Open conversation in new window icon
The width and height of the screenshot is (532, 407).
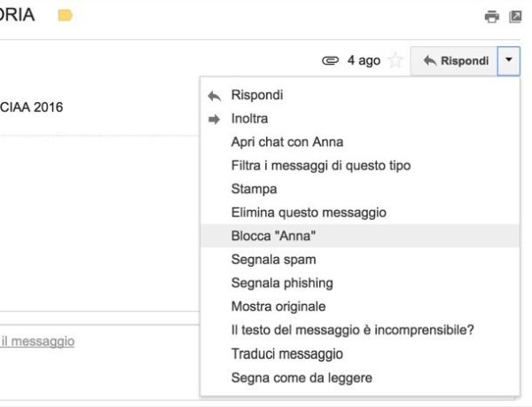[x=515, y=16]
